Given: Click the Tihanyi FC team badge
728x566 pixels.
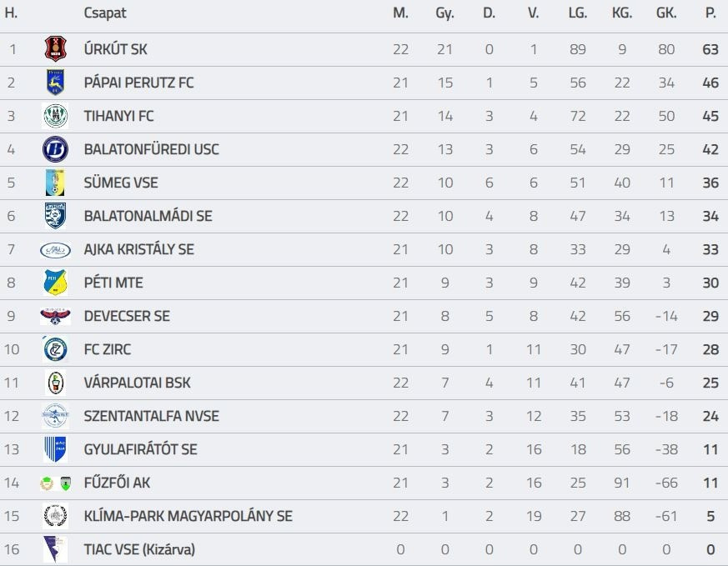Looking at the screenshot, I should click(55, 117).
